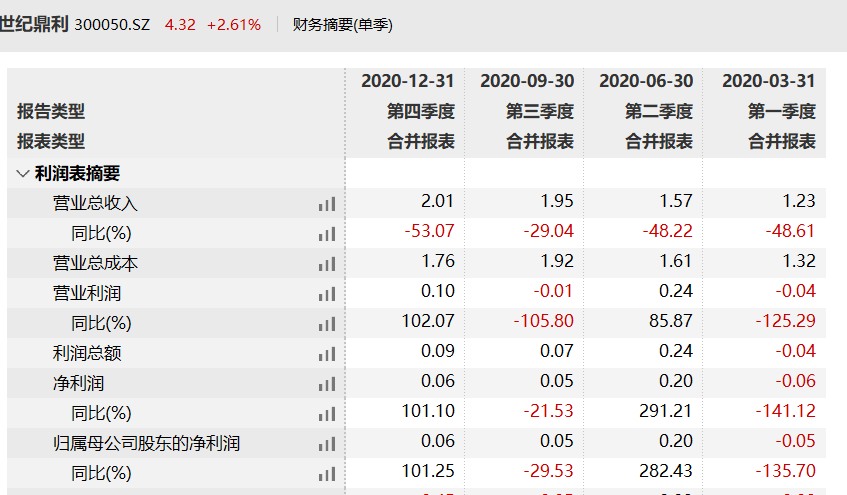Select the 2020-03-31 column header
Viewport: 847px width, 495px height.
769,81
